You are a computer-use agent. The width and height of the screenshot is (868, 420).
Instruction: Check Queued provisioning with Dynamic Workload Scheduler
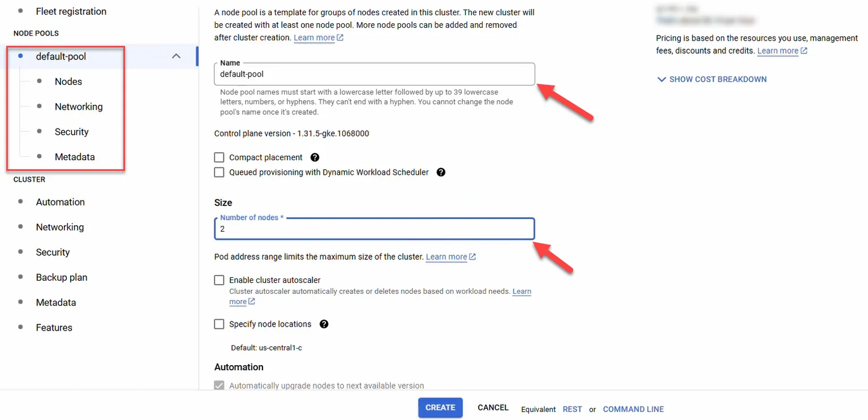[219, 172]
